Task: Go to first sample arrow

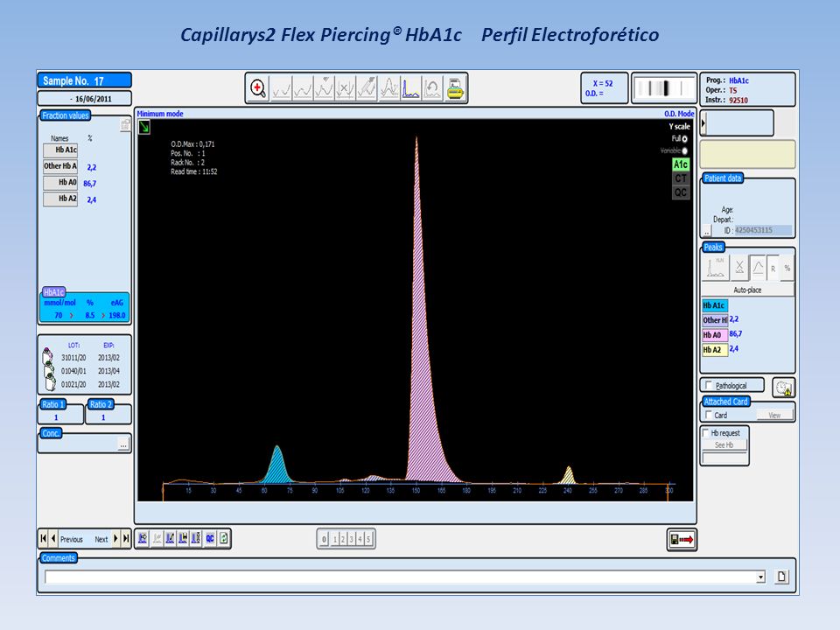Action: [x=44, y=538]
